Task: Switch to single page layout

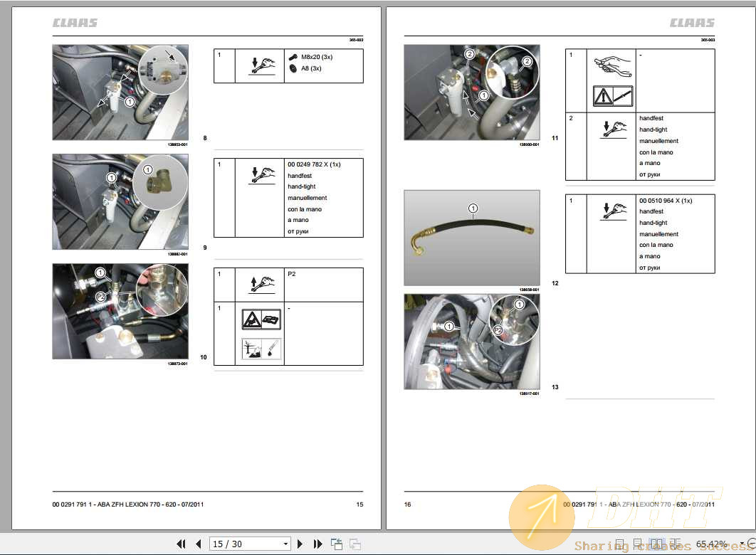Action: (x=621, y=544)
